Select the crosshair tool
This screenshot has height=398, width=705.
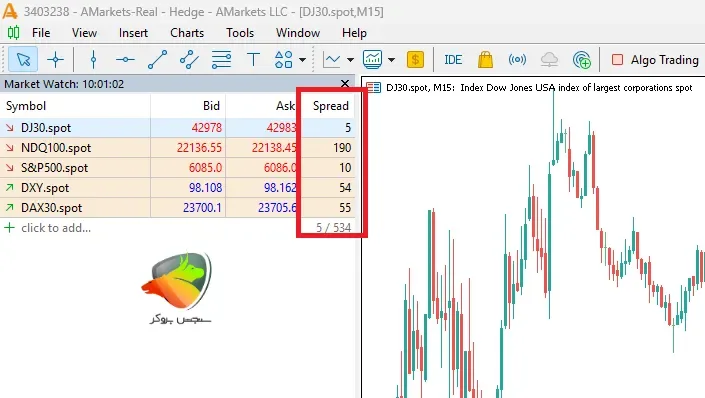click(x=55, y=59)
